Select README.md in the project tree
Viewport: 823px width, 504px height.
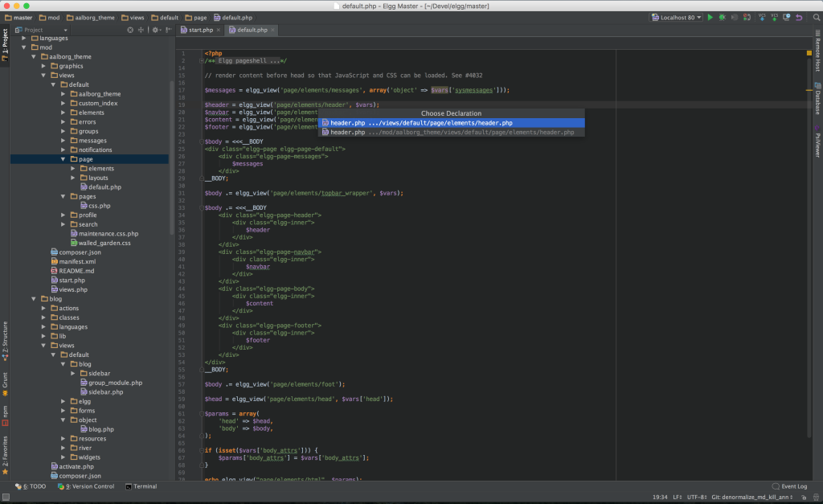[72, 271]
